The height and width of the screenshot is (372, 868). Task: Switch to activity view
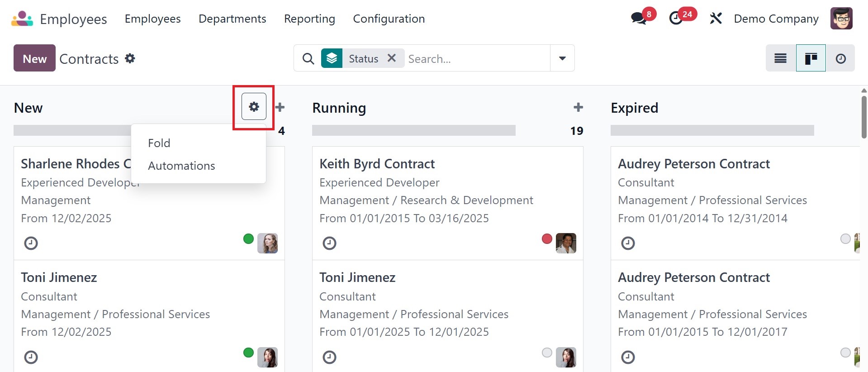[840, 58]
